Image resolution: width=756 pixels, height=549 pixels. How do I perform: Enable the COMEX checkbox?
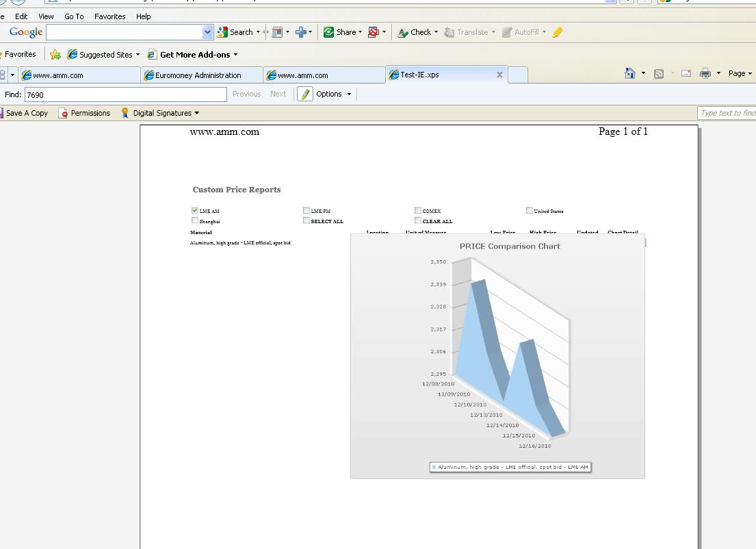[418, 211]
